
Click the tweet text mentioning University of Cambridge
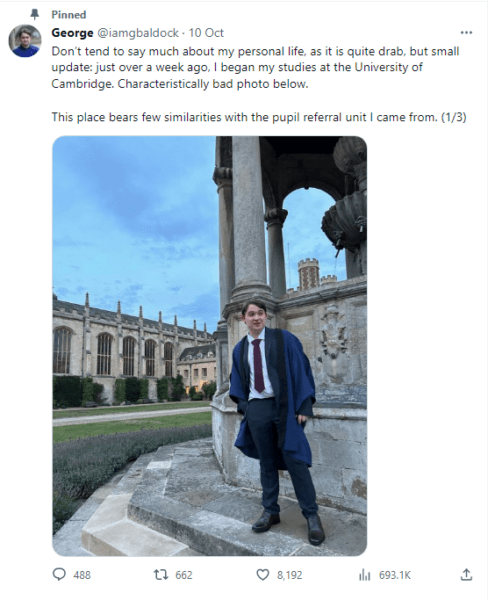tap(256, 67)
